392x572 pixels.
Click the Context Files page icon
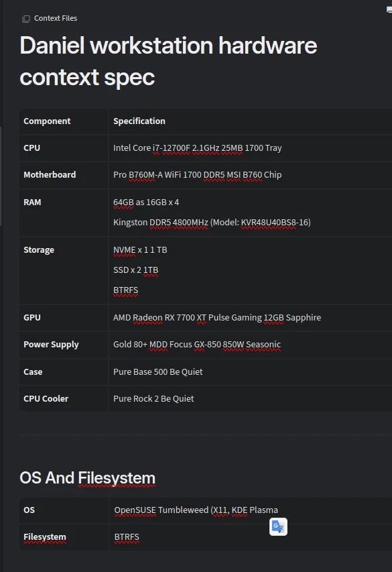26,18
